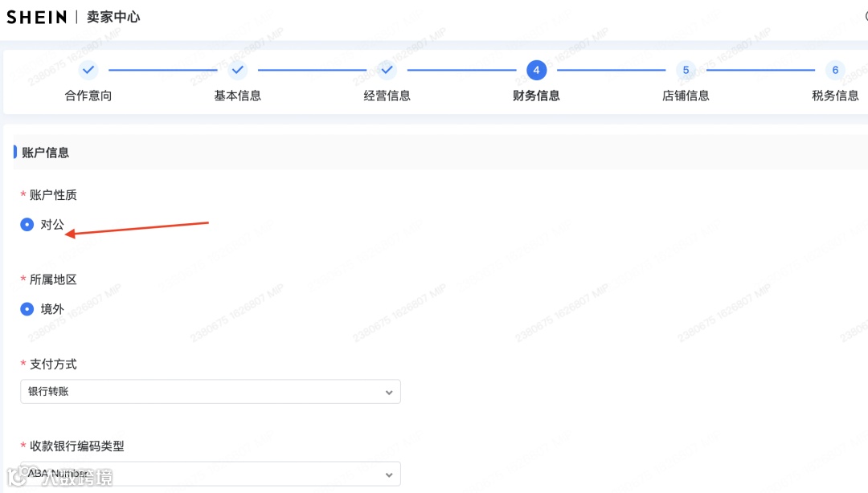Click the checkmark icon above 合作意向

pos(88,70)
